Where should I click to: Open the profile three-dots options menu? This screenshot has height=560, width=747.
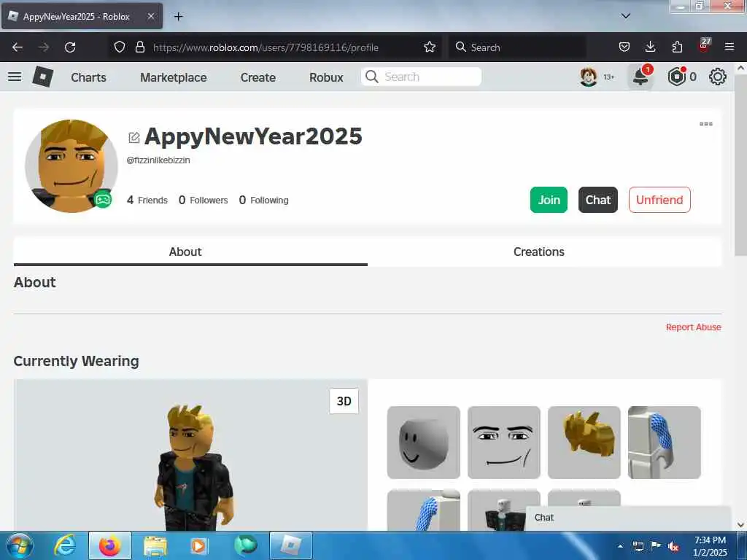(x=706, y=124)
